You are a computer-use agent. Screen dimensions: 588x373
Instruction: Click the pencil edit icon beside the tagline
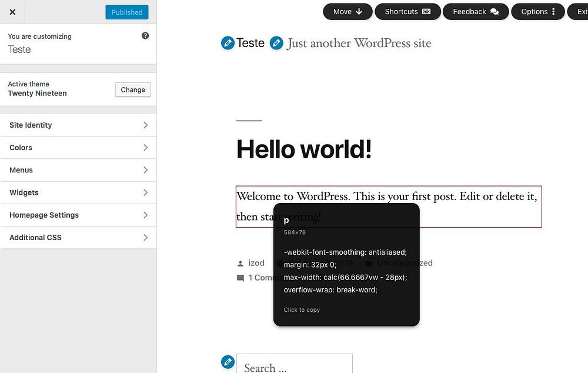click(276, 43)
